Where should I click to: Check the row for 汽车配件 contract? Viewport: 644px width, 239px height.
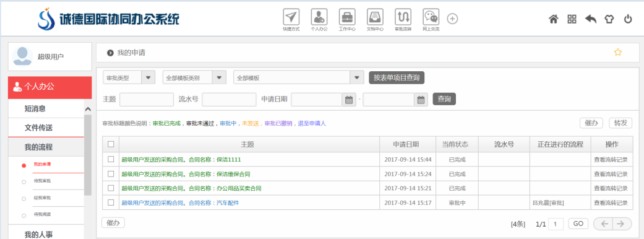[111, 202]
